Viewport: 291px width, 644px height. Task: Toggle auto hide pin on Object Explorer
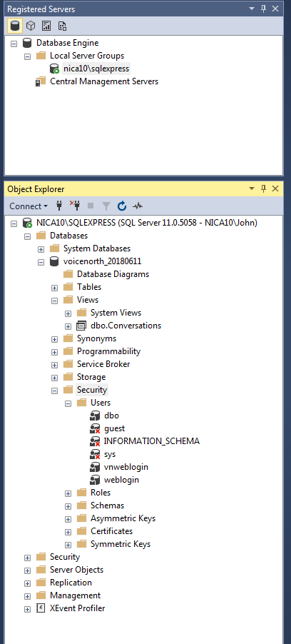pyautogui.click(x=263, y=188)
